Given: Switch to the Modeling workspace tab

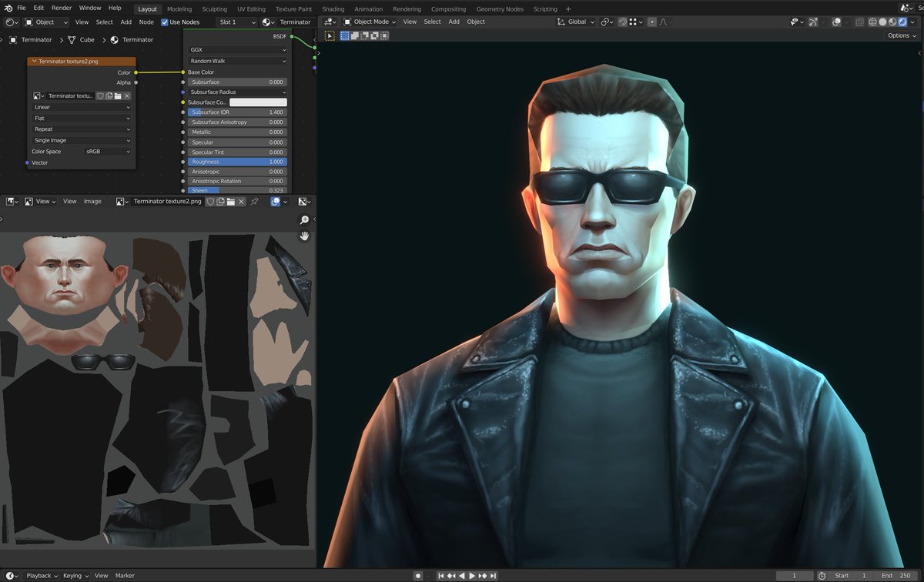Looking at the screenshot, I should point(179,9).
